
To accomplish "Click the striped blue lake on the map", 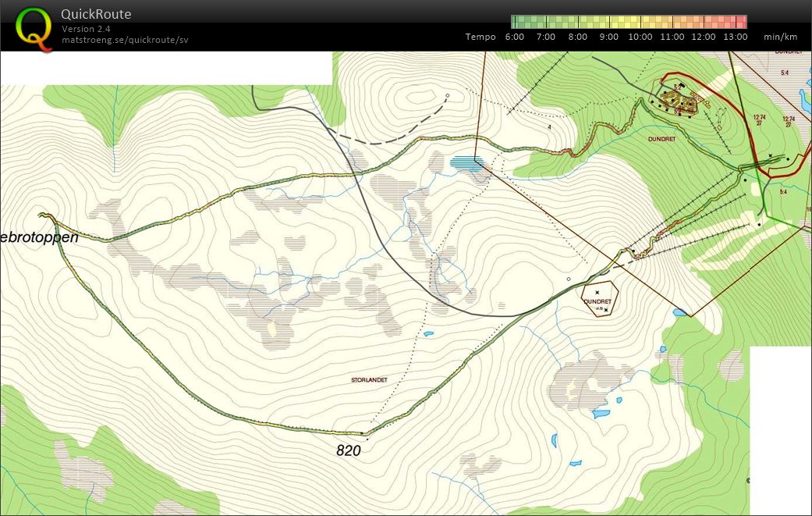I will coord(466,163).
